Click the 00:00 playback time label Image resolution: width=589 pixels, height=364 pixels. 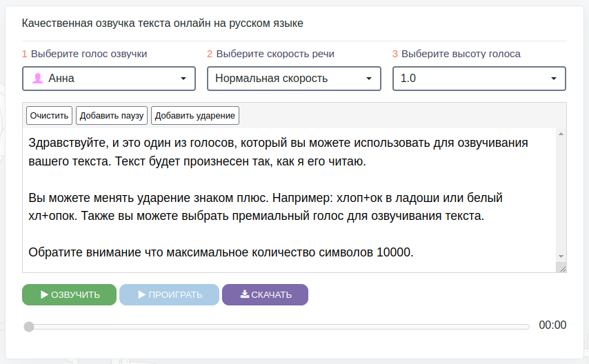click(x=552, y=325)
